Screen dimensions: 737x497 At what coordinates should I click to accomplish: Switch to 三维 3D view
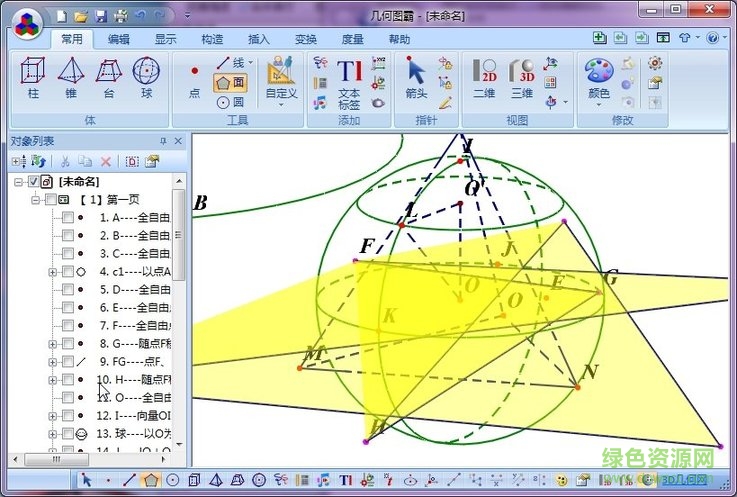click(521, 78)
